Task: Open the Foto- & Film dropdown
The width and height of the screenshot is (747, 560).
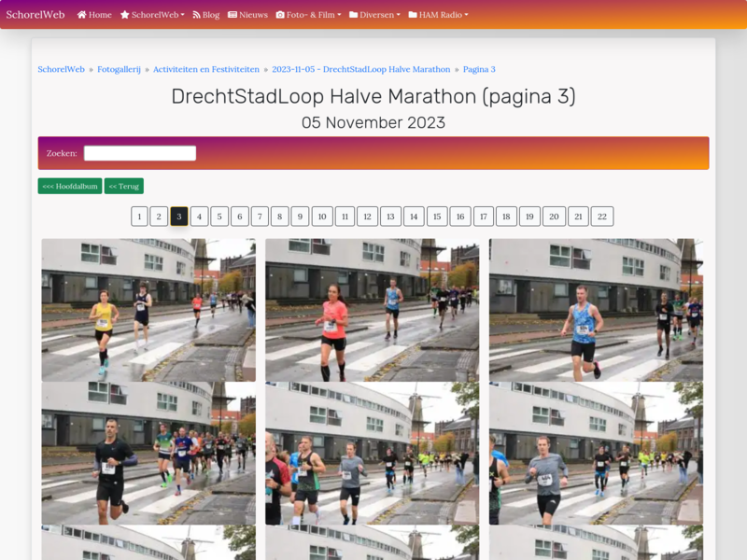Action: 308,15
